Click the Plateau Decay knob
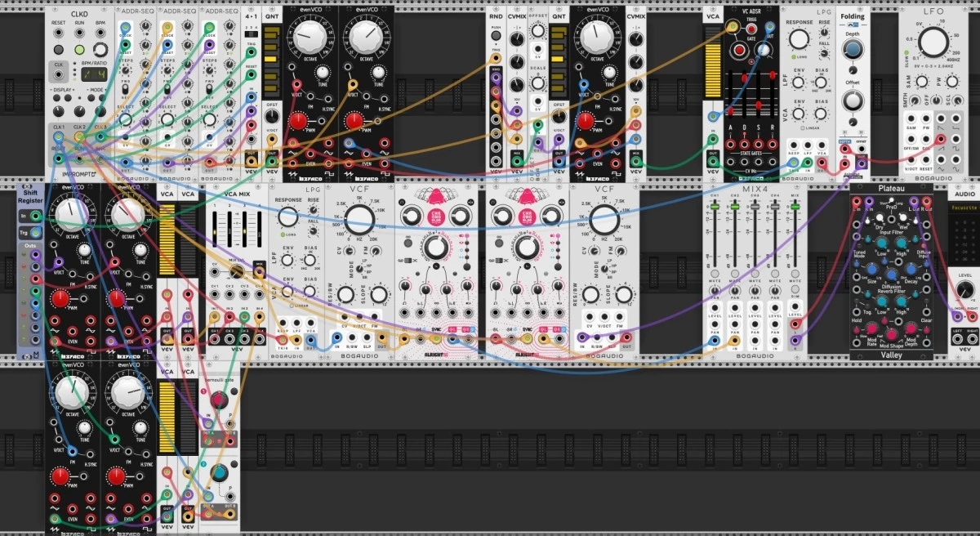Screen dimensions: 980x536 tap(911, 268)
